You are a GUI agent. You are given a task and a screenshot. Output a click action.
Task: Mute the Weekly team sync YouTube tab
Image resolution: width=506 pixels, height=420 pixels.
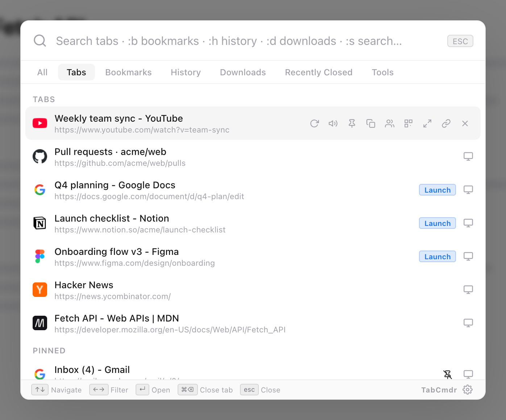[333, 123]
